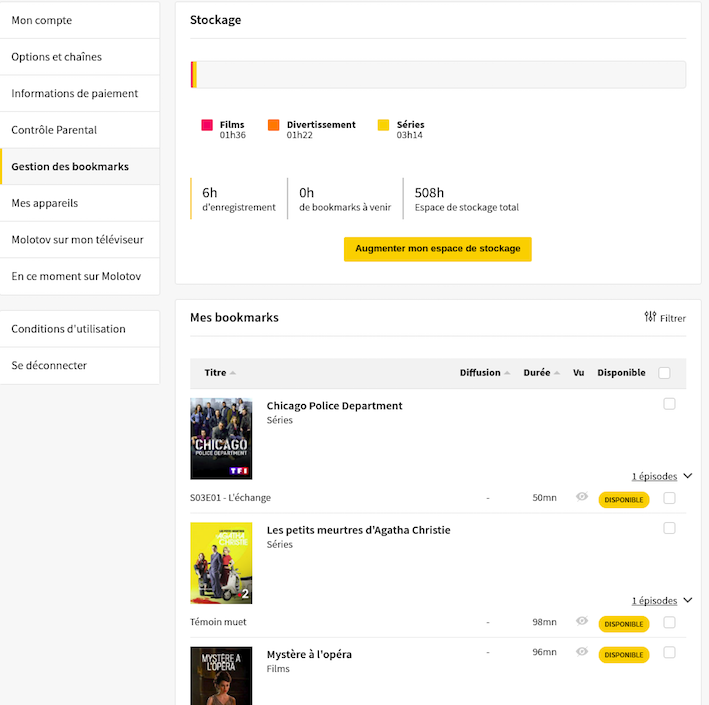Click the 6h d'enregistrement value

210,193
